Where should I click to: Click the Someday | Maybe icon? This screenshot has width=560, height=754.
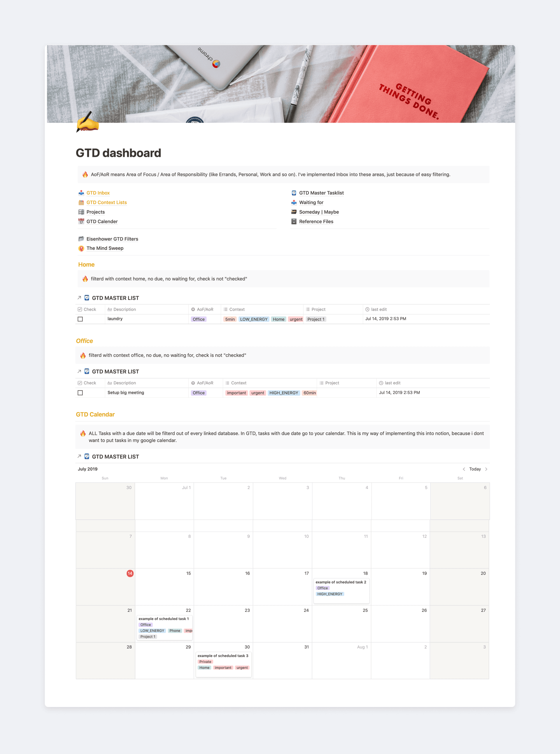[294, 212]
